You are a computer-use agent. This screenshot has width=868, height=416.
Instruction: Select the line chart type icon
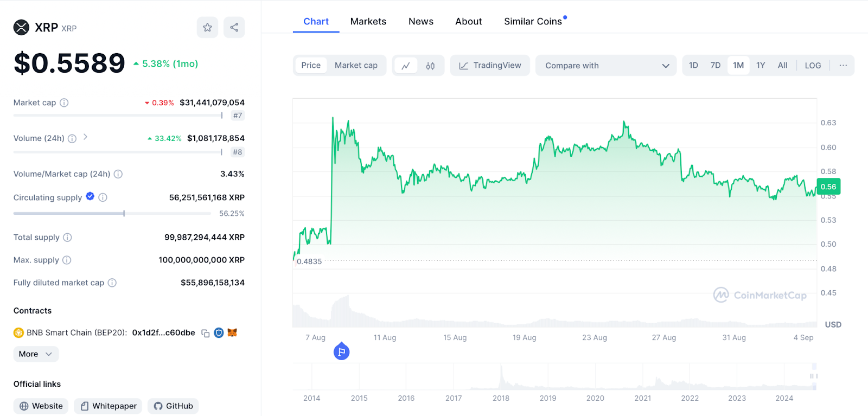point(406,66)
